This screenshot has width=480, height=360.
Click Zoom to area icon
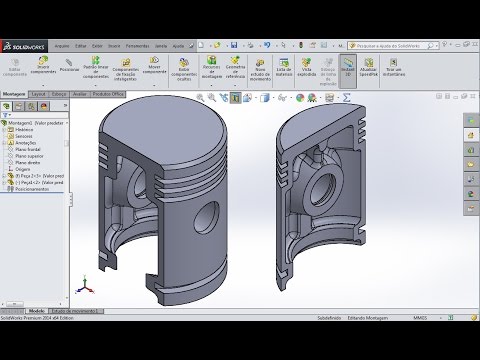(212, 97)
